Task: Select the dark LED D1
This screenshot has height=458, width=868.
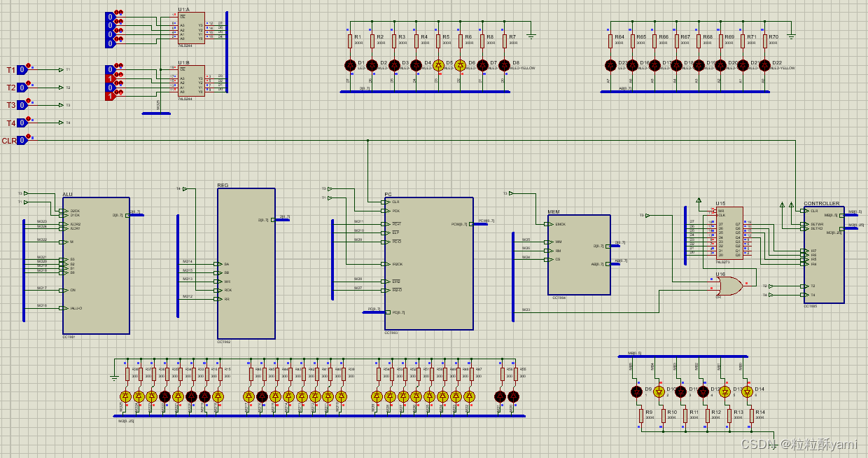Action: click(x=351, y=65)
